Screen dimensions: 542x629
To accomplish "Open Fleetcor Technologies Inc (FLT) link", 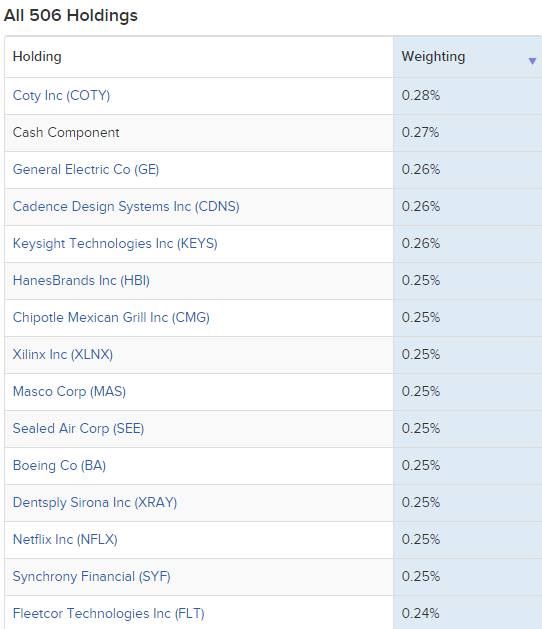I will coord(109,613).
